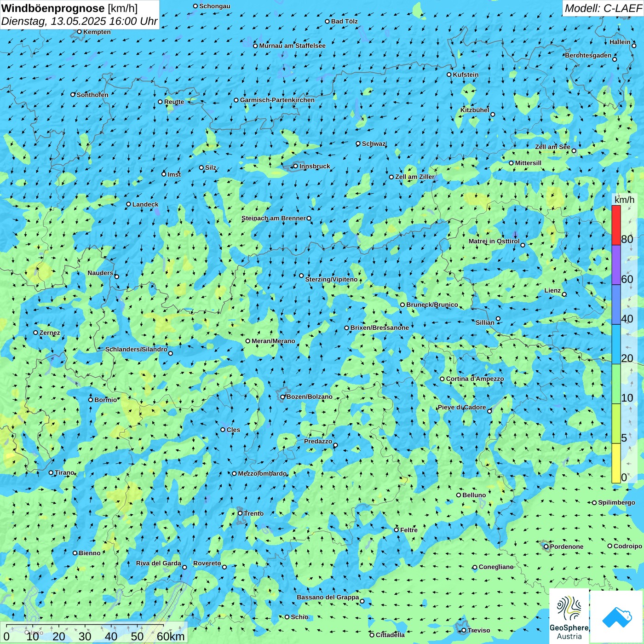Screen dimensions: 644x644
Task: Click the blue cloud app logo
Action: coord(617,617)
